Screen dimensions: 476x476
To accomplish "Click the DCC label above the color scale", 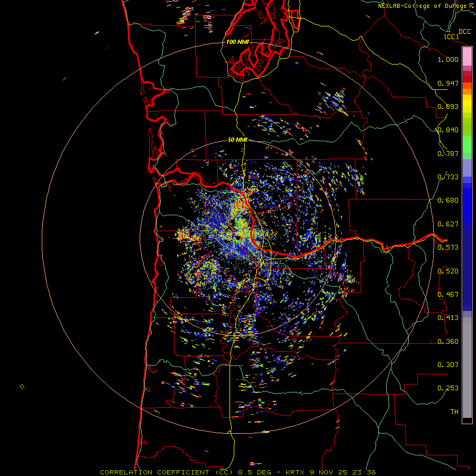I will pyautogui.click(x=464, y=32).
